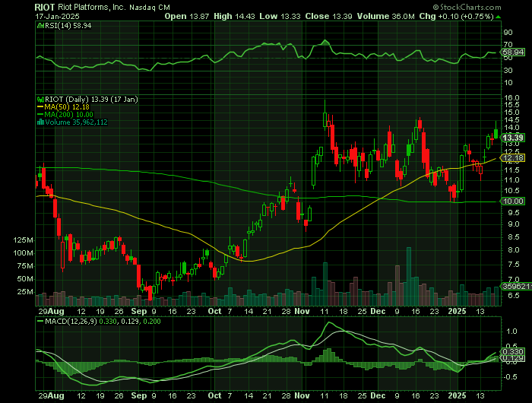
Task: Click the 0.129 MACD axis value tag
Action: [x=512, y=359]
